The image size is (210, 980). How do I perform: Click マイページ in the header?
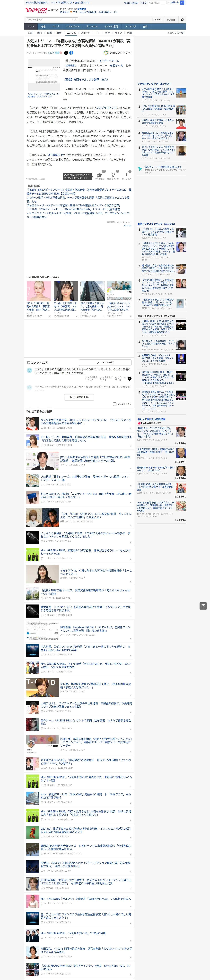(157, 20)
